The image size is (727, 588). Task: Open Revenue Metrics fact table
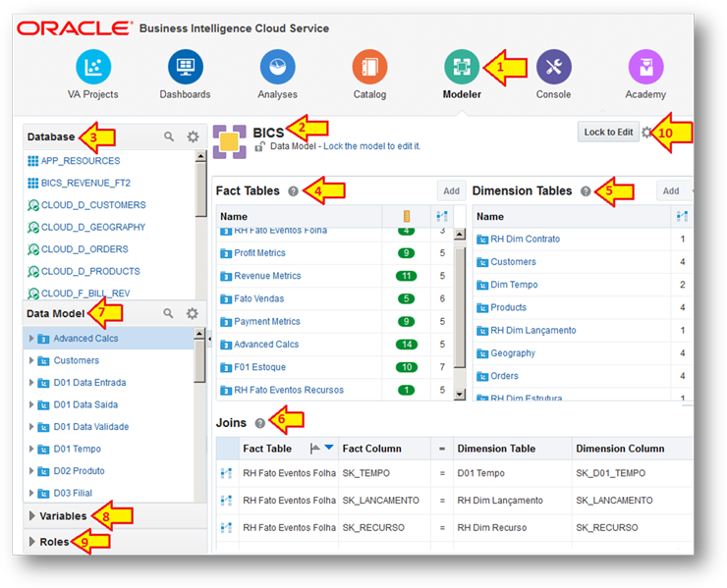[x=267, y=276]
